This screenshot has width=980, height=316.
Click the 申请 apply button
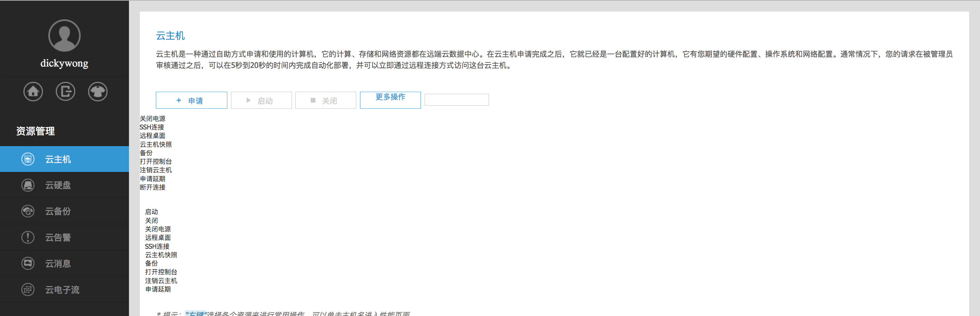191,100
